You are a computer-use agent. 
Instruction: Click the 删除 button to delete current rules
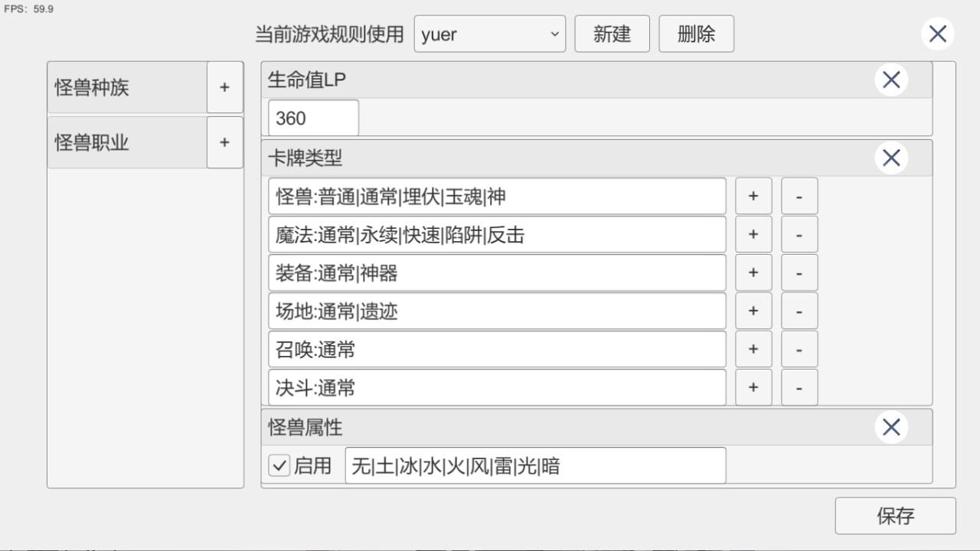pyautogui.click(x=696, y=34)
